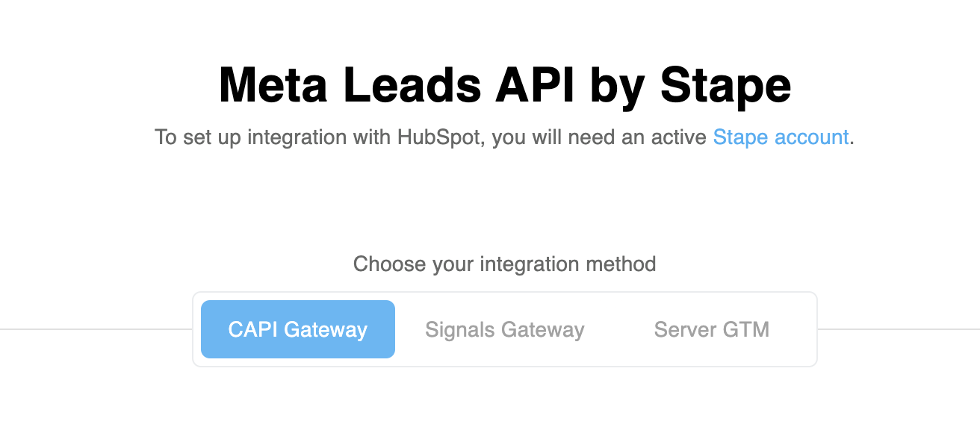Image resolution: width=980 pixels, height=442 pixels.
Task: Click the word "Leads" in the heading
Action: point(411,86)
